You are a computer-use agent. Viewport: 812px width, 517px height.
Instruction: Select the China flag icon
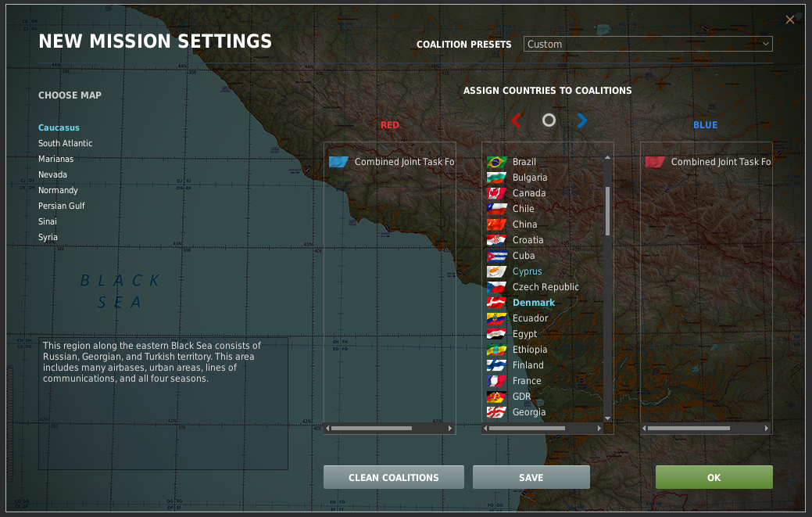(x=496, y=224)
